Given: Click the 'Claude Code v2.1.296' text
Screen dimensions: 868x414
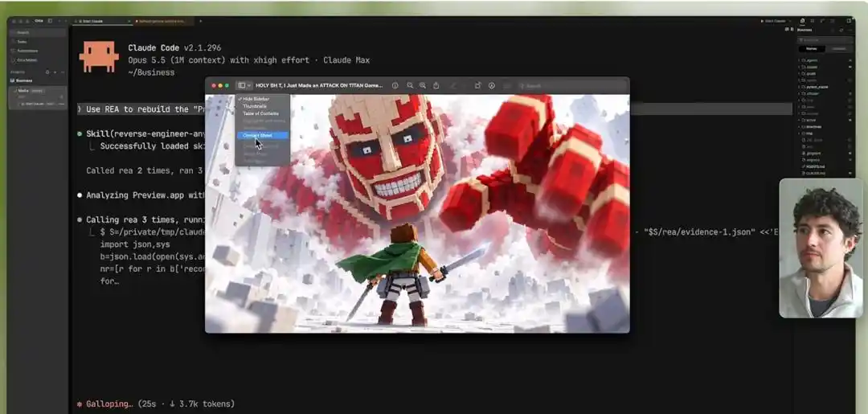Looking at the screenshot, I should coord(174,48).
